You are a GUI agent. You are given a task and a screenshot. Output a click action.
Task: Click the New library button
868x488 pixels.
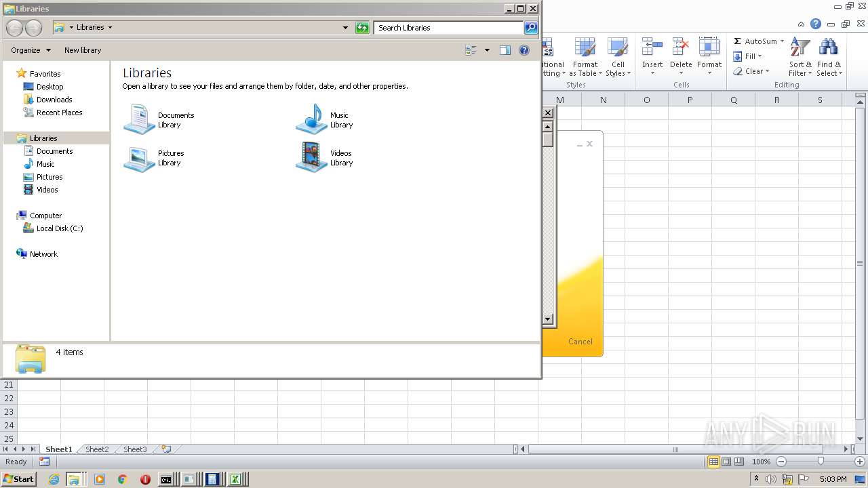(83, 50)
